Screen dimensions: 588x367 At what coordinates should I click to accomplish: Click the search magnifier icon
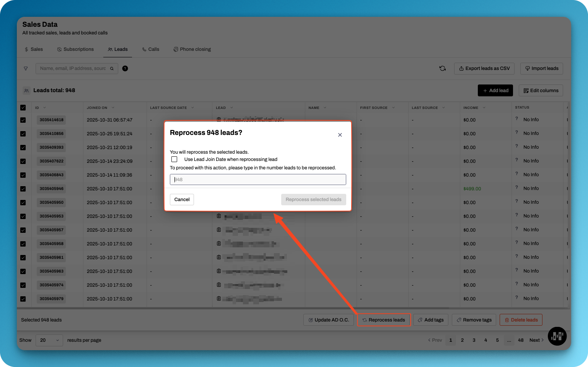pos(112,69)
